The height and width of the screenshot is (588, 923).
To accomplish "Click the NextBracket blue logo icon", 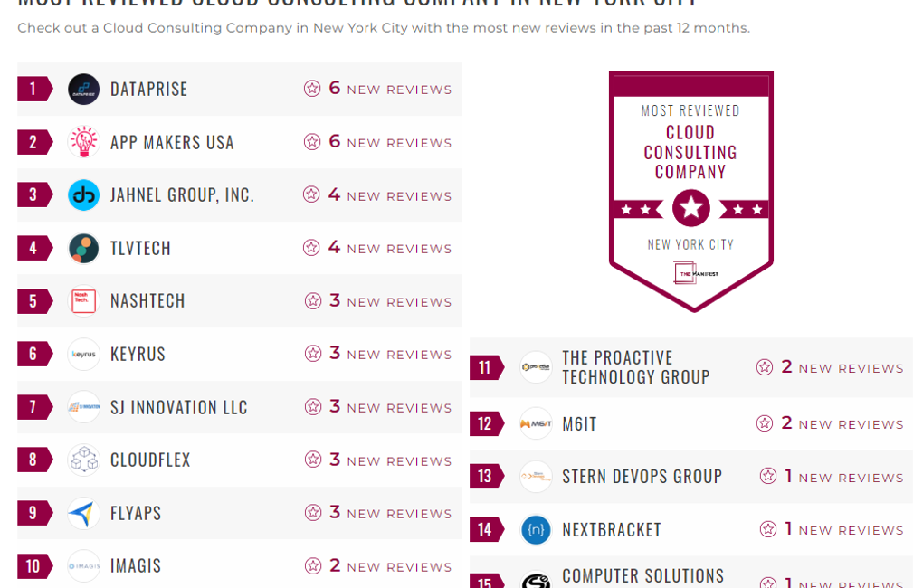I will coord(536,529).
